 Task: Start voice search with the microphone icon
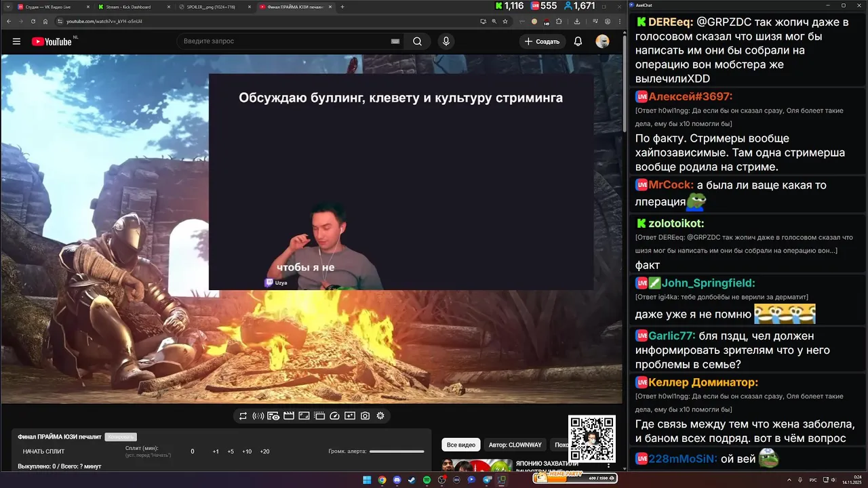[x=446, y=41]
